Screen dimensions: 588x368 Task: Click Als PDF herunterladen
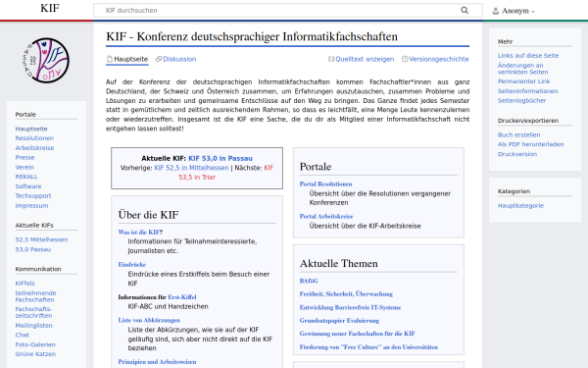[x=530, y=144]
